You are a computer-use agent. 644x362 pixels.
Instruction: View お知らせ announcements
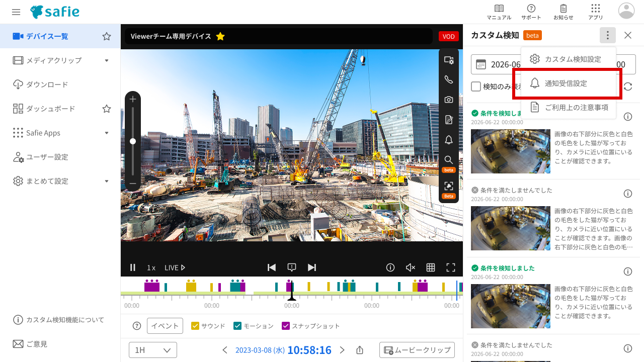coord(563,12)
